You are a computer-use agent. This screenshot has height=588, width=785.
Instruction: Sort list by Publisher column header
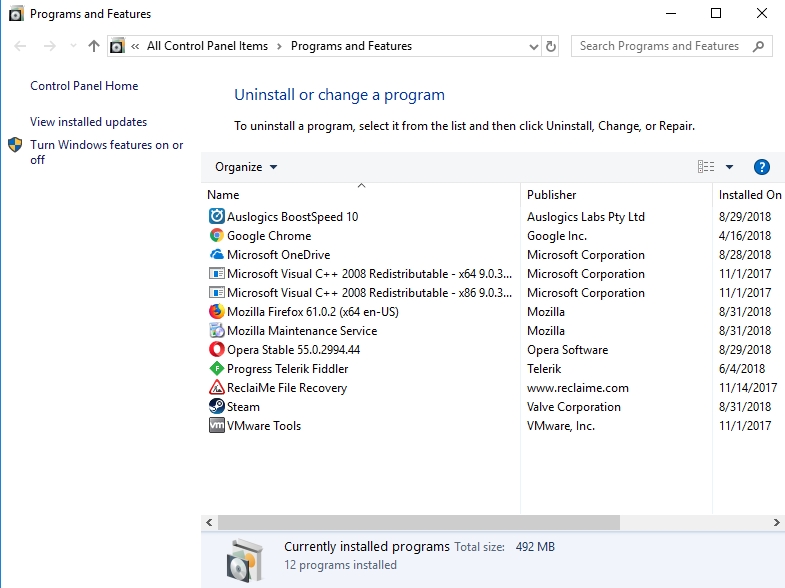click(552, 195)
